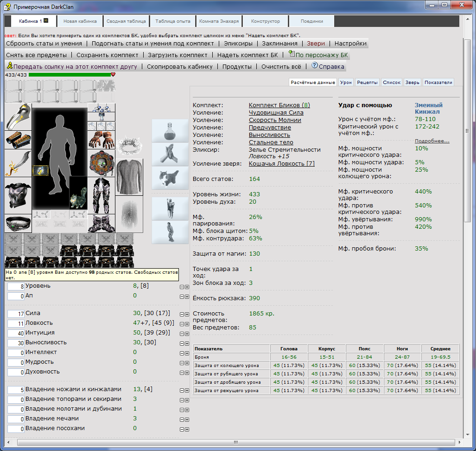Click the empty cloak slot
This screenshot has width=476, height=451.
(x=129, y=214)
